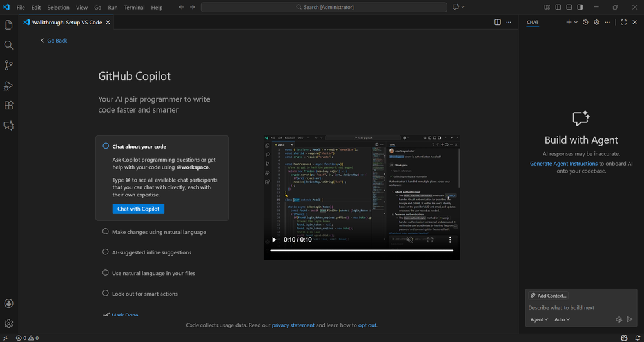644x342 pixels.
Task: Open the Run menu
Action: pos(113,7)
